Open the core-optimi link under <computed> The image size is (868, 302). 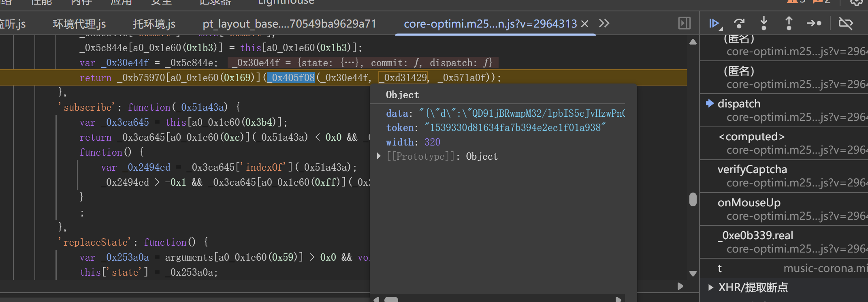797,150
